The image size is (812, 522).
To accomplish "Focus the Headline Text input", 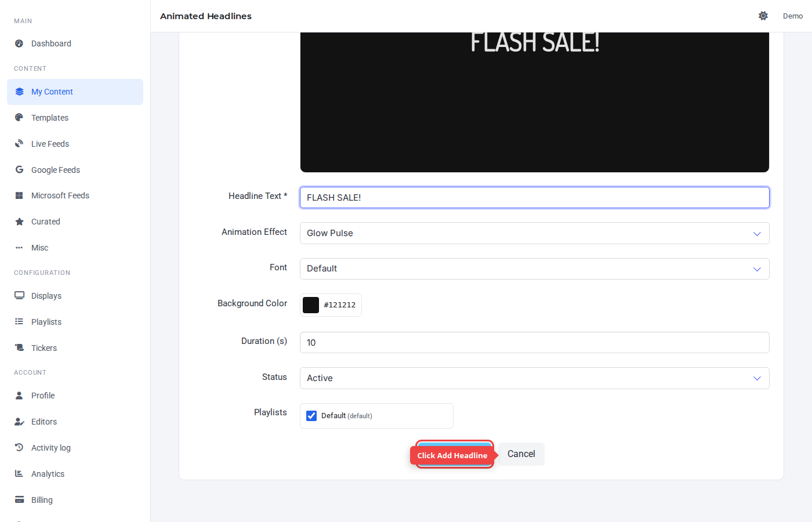I will click(534, 197).
